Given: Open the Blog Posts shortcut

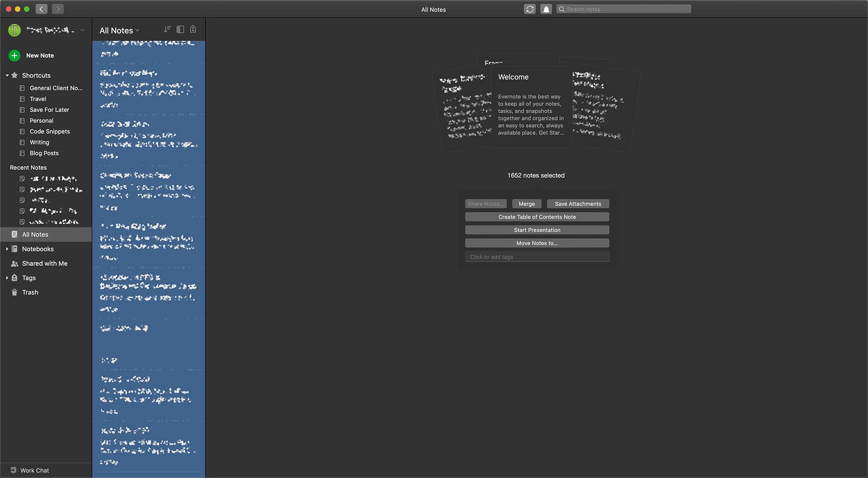Looking at the screenshot, I should (44, 153).
